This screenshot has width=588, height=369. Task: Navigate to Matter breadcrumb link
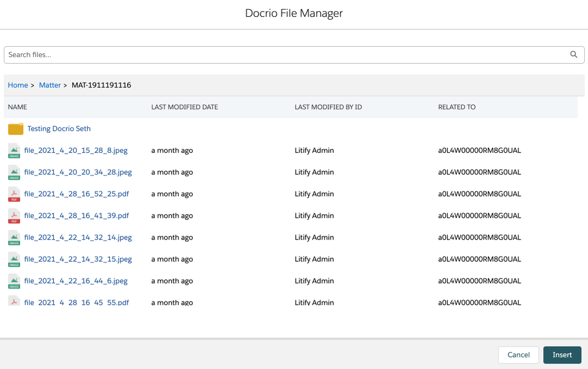(x=50, y=85)
